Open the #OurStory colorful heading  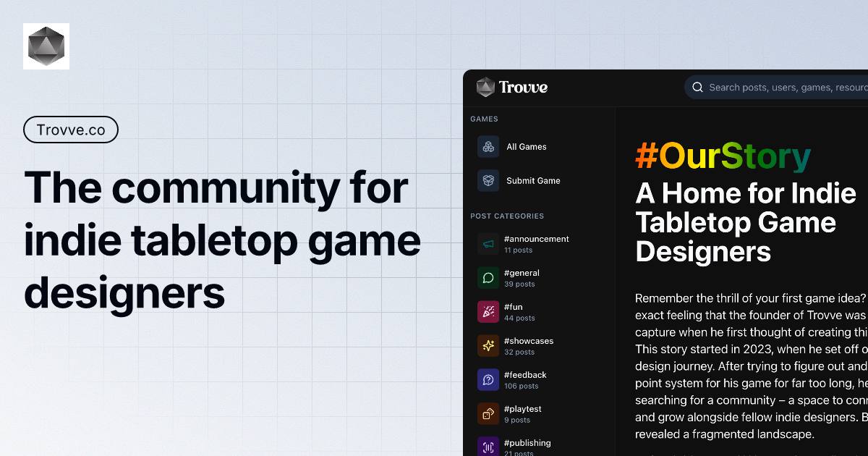(x=723, y=155)
